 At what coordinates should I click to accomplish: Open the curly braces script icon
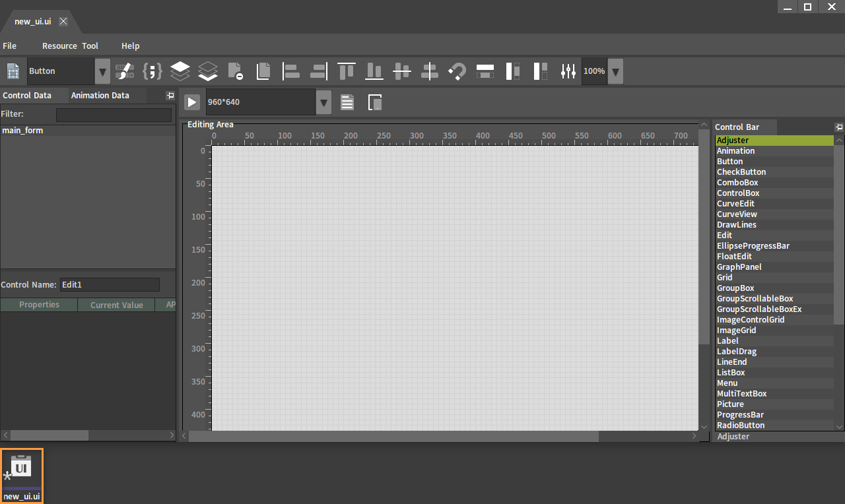pyautogui.click(x=152, y=71)
